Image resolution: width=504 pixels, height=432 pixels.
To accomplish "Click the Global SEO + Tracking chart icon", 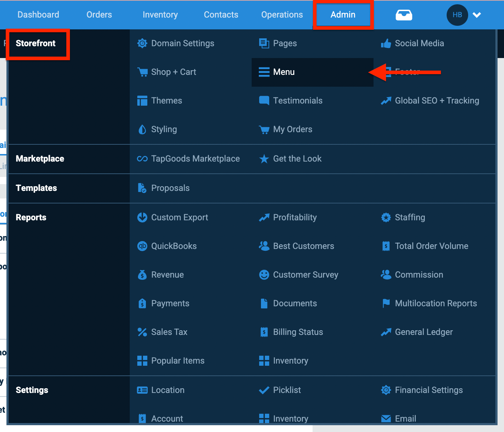I will click(386, 101).
